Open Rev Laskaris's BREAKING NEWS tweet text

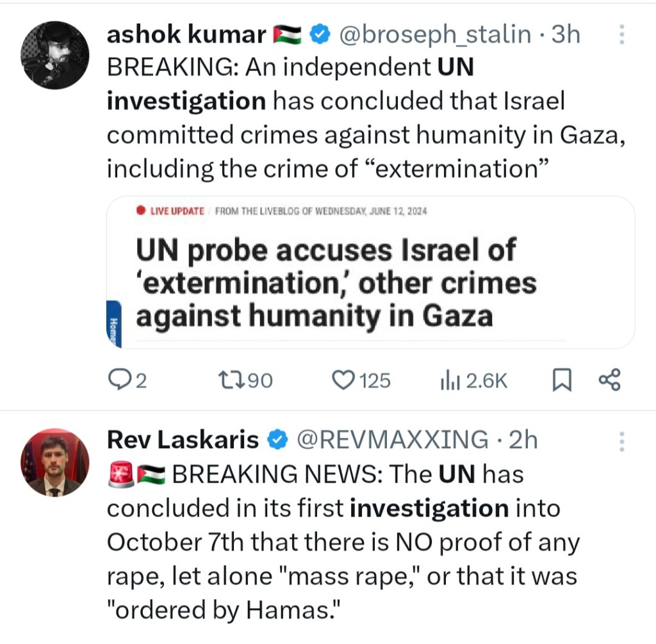(343, 542)
